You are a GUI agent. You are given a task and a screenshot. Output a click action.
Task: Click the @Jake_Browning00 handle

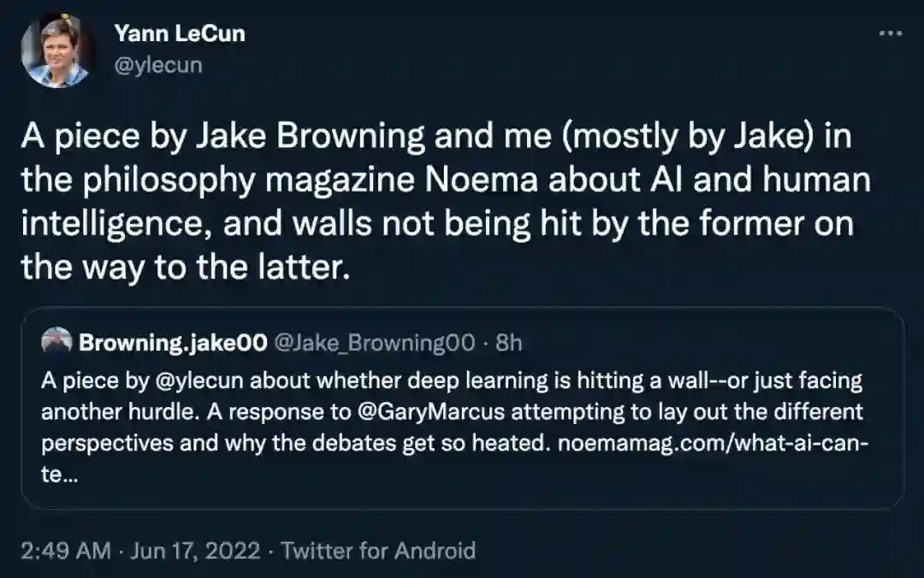[374, 343]
